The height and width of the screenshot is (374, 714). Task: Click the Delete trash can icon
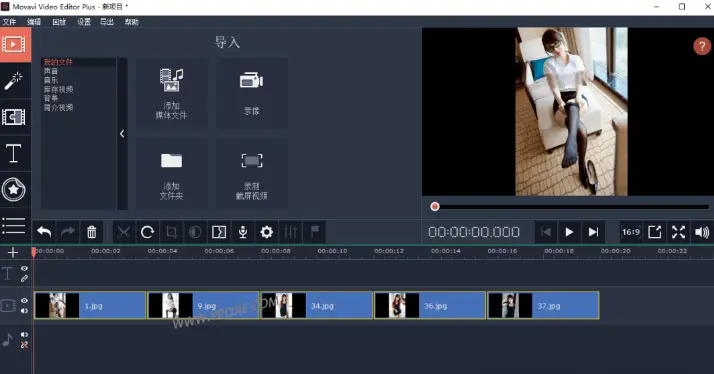pos(92,232)
